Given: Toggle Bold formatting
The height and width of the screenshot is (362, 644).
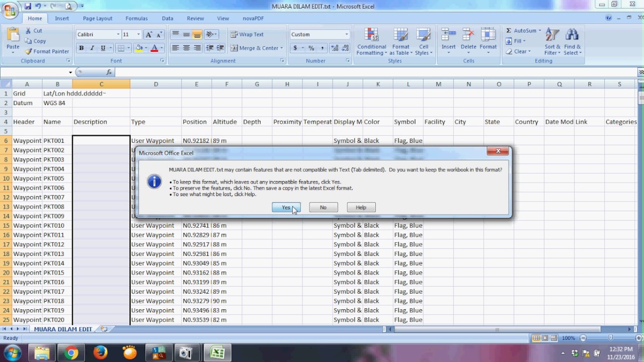Looking at the screenshot, I should (81, 48).
